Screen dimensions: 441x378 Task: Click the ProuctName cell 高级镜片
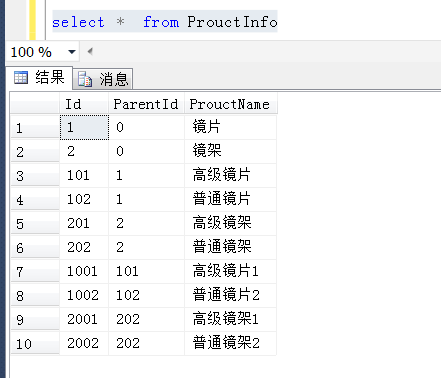point(230,175)
